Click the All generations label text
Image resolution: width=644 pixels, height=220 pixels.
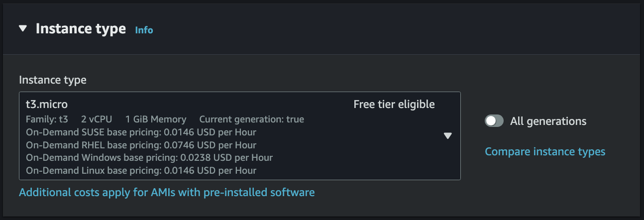[x=548, y=121]
